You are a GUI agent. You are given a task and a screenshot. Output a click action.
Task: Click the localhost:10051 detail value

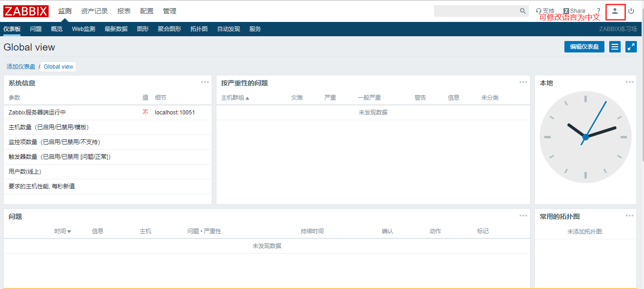(175, 113)
